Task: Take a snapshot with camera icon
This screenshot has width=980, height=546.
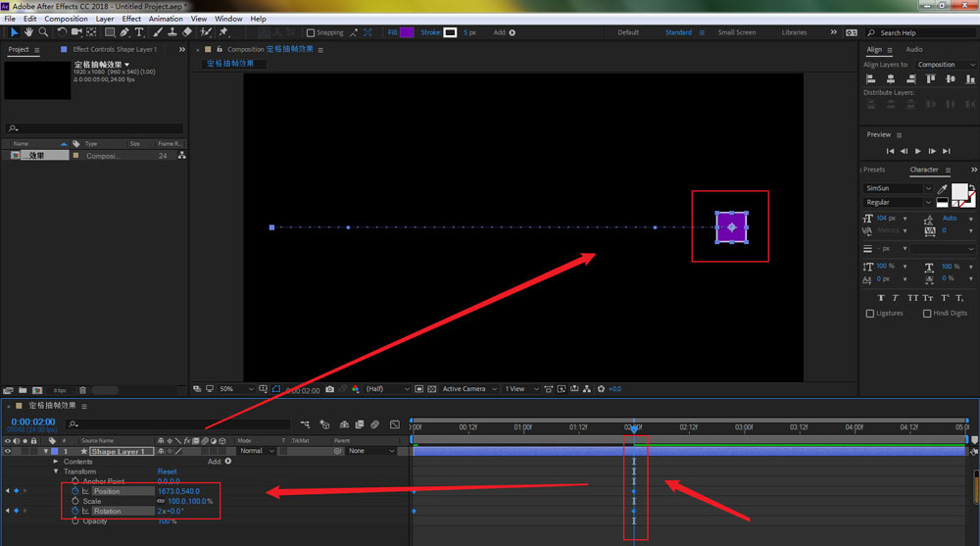Action: pos(329,389)
